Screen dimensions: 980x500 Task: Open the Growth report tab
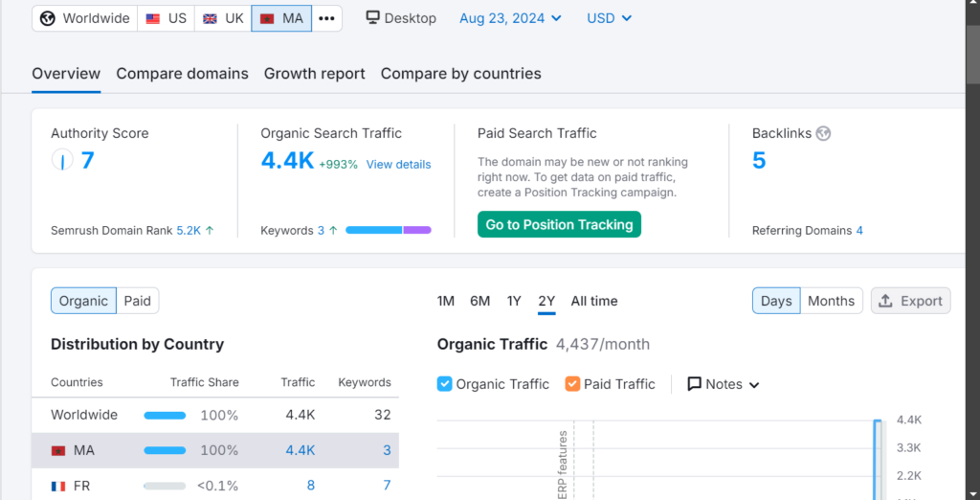(x=315, y=74)
